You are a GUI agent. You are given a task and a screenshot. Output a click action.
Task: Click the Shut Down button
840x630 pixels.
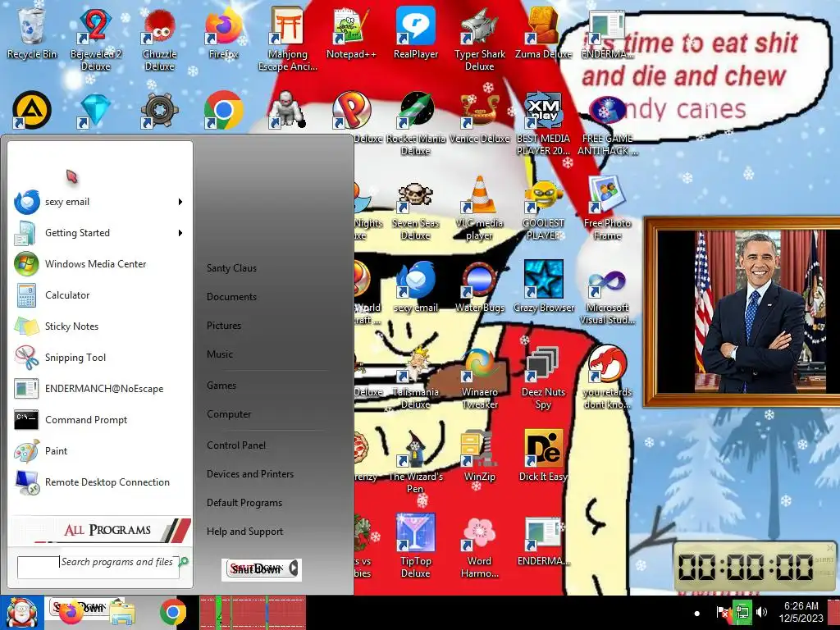click(x=257, y=568)
